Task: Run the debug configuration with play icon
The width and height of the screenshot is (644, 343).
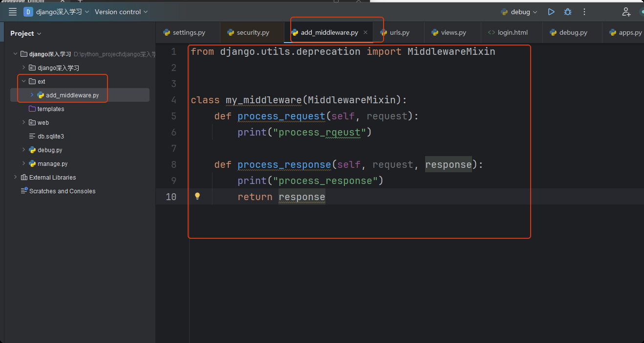Action: coord(551,12)
